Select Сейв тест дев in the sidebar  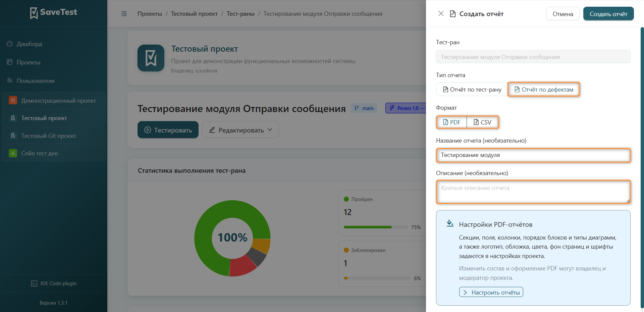point(54,153)
